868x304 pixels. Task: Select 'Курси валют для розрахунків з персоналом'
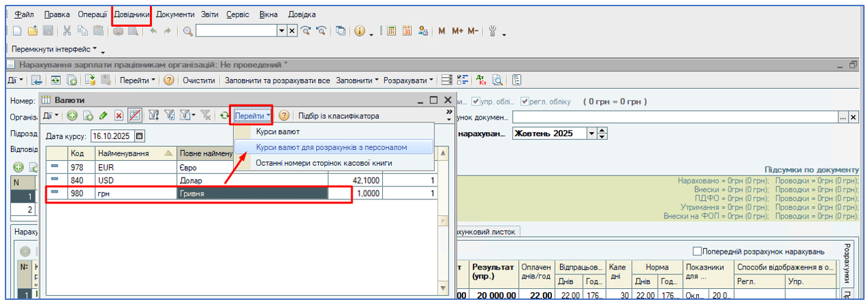[331, 147]
